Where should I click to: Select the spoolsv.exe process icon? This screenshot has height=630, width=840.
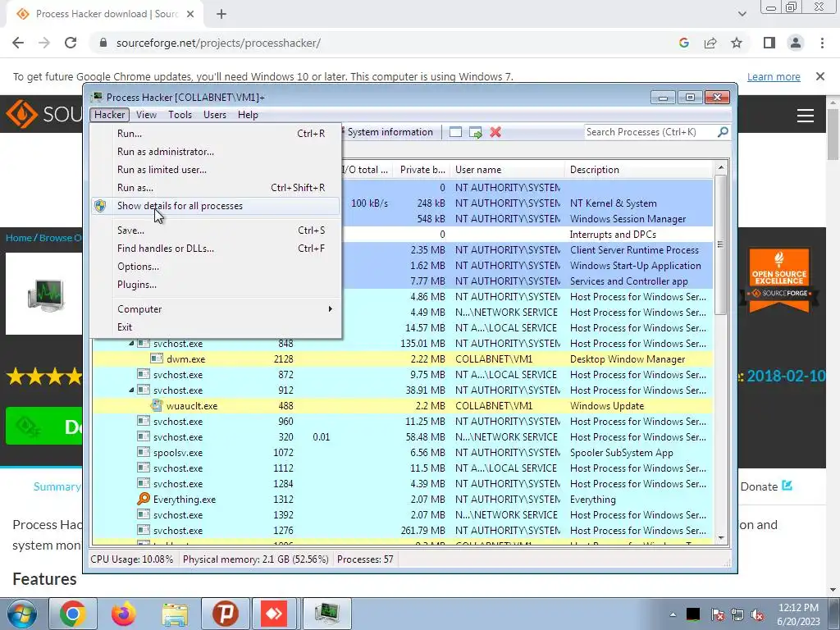(143, 453)
